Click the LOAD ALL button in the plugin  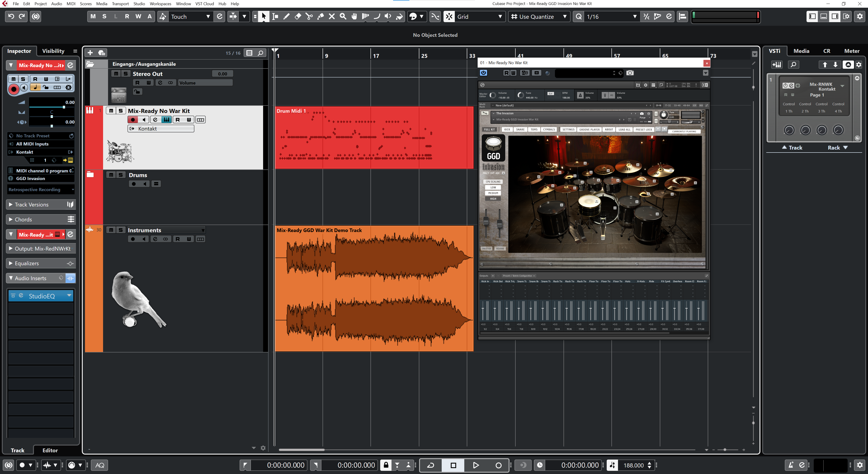point(624,129)
